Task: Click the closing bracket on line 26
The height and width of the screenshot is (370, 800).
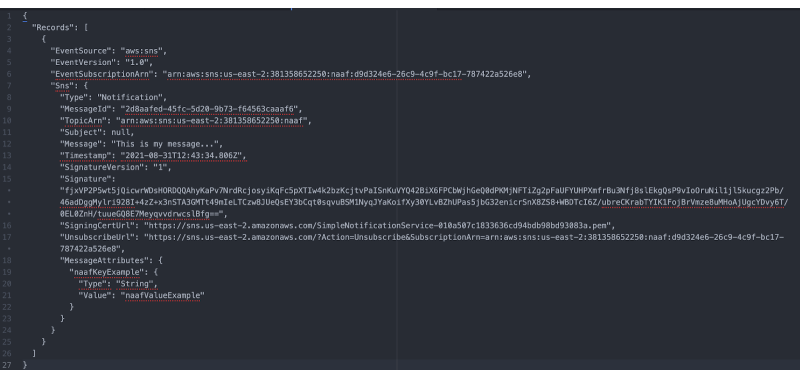Action: click(34, 354)
